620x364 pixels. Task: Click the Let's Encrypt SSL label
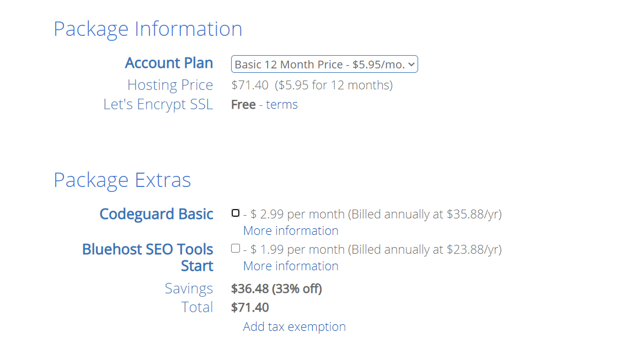tap(158, 105)
